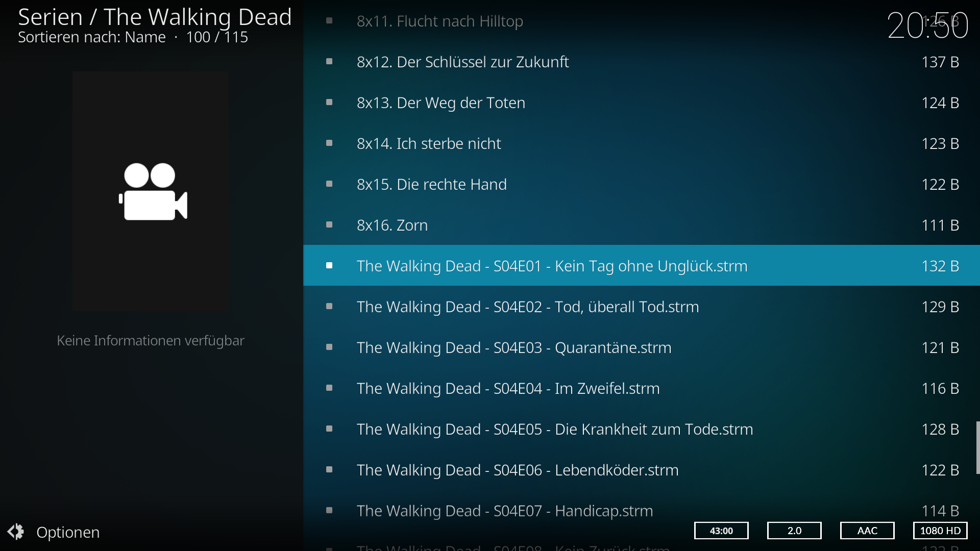Select S04E06 - Lebendköder.strm entry
The image size is (980, 551).
pos(641,470)
